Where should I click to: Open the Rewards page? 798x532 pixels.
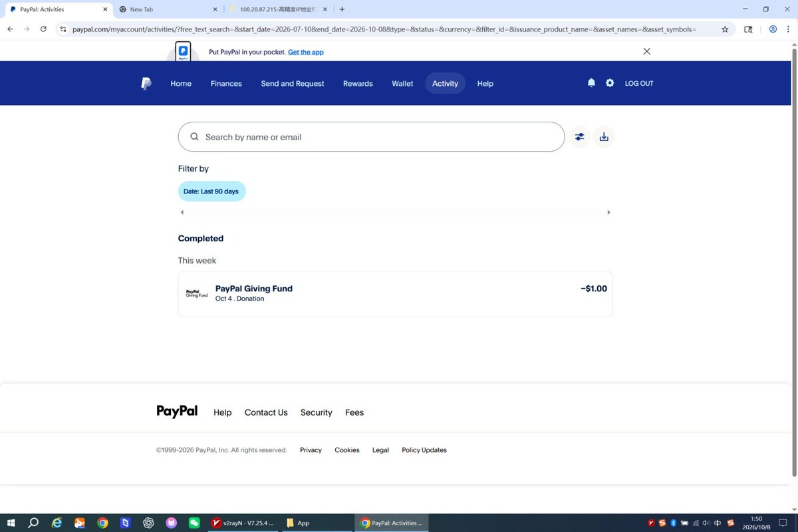pos(358,84)
